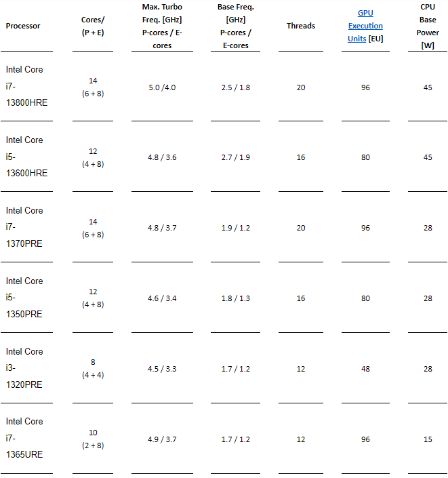Select the Intel Core i3-1320PRE processor name
Viewport: 448px width, 478px height.
point(24,368)
